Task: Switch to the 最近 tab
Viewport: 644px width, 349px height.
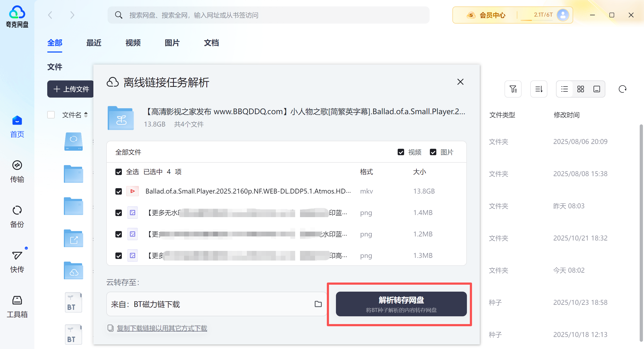Action: pos(94,43)
